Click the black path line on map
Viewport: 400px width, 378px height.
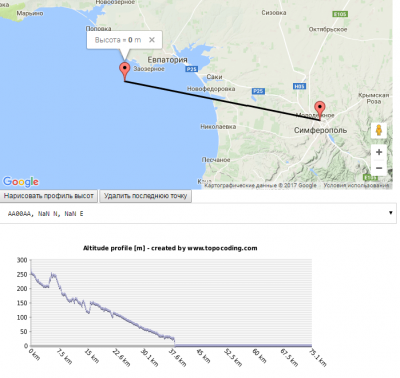pyautogui.click(x=222, y=100)
